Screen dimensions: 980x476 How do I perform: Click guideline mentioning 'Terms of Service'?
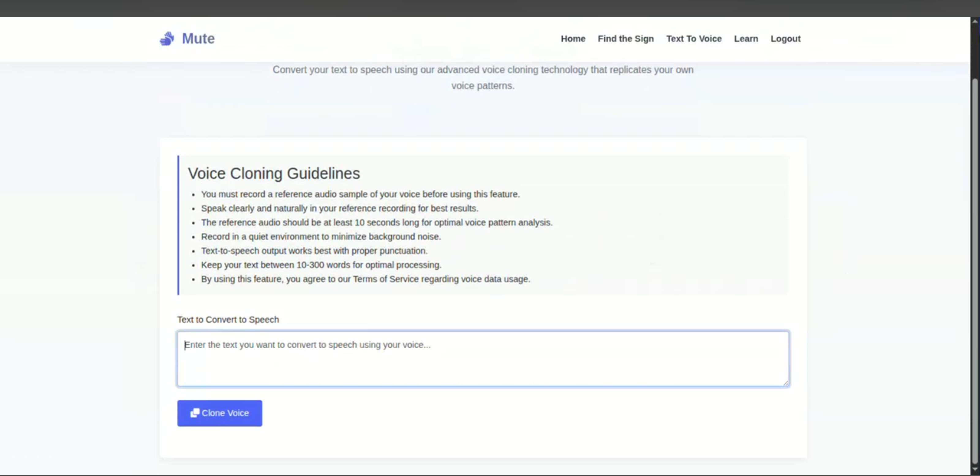366,279
